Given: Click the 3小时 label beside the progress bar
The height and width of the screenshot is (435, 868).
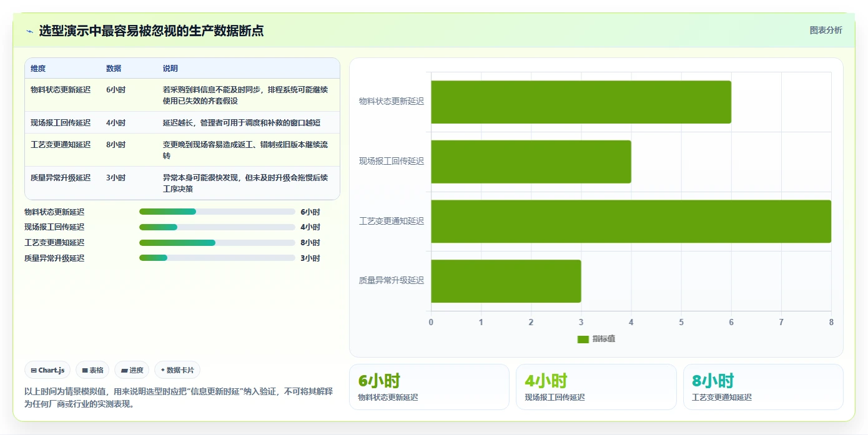Looking at the screenshot, I should pyautogui.click(x=310, y=258).
